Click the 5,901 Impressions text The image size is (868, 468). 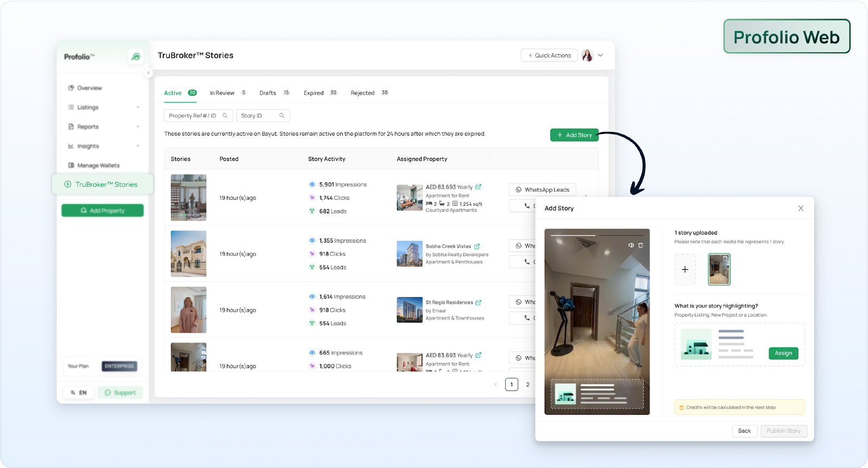pos(343,185)
